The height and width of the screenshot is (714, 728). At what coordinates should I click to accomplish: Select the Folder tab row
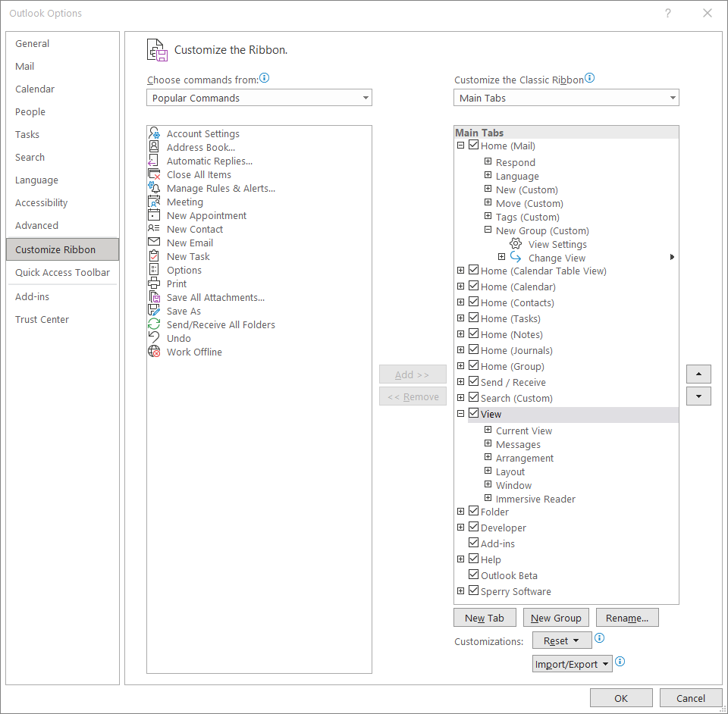494,512
